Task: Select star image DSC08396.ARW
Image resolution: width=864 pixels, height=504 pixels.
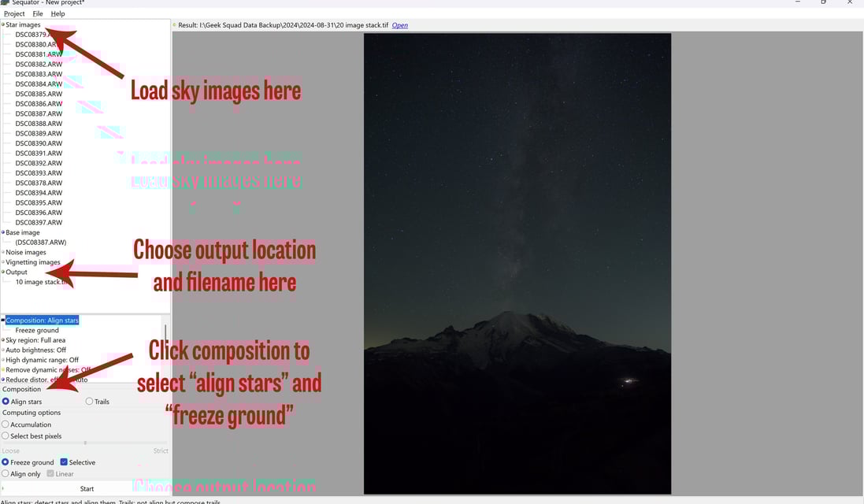Action: point(39,213)
